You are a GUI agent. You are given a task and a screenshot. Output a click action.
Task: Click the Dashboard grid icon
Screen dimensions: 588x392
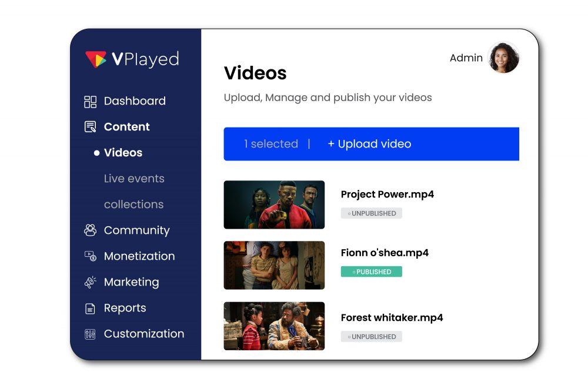[x=89, y=101]
